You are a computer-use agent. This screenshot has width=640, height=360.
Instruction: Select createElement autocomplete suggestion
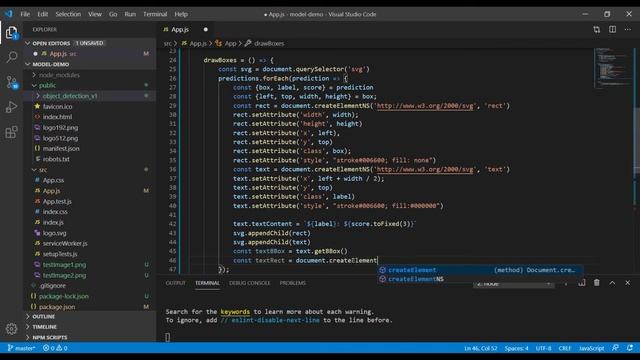click(x=480, y=270)
